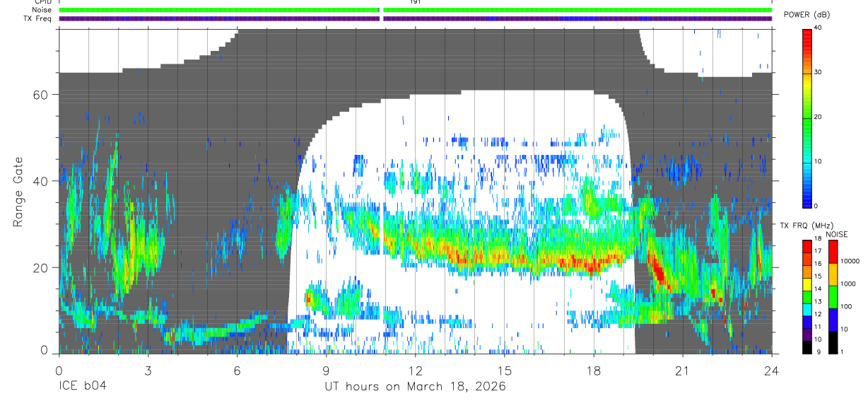Click the 0 label on POWER color bar
The image size is (868, 401).
[816, 206]
